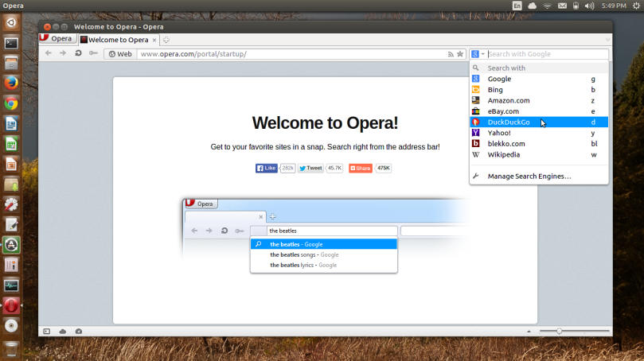Toggle the panels button in status bar

47,331
